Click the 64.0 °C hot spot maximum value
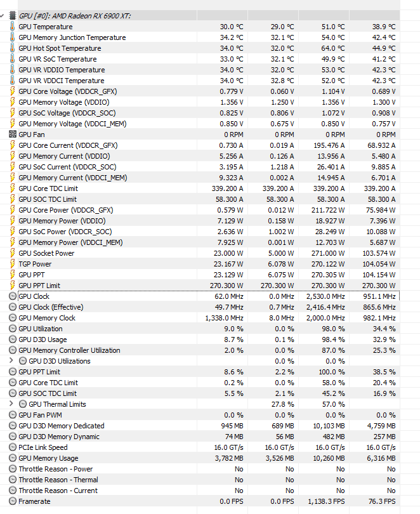Viewport: 420px width, 514px height. click(x=333, y=48)
